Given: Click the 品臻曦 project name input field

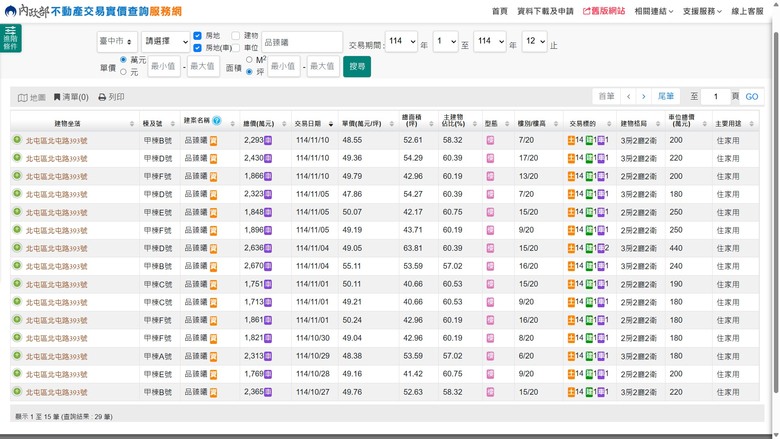Looking at the screenshot, I should tap(302, 42).
